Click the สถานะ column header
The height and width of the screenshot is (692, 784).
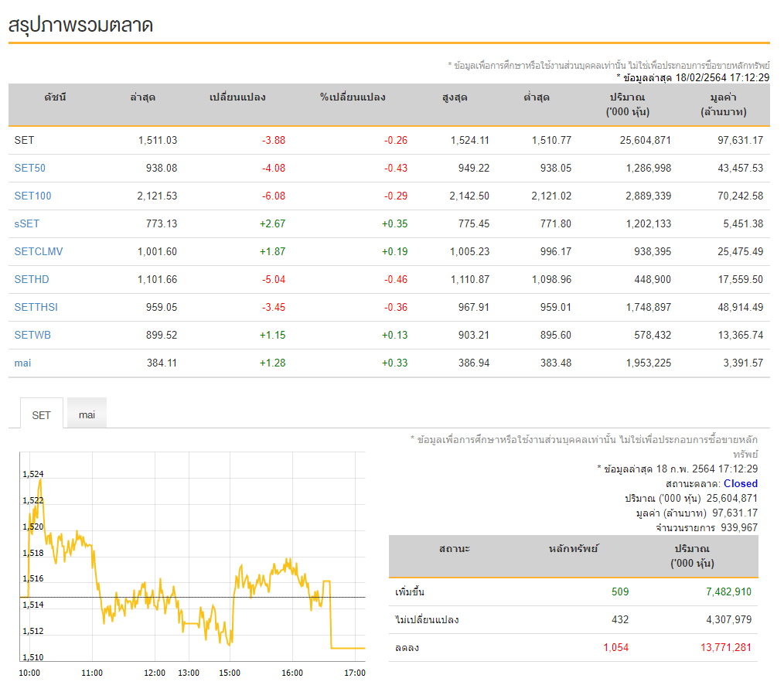click(x=455, y=549)
